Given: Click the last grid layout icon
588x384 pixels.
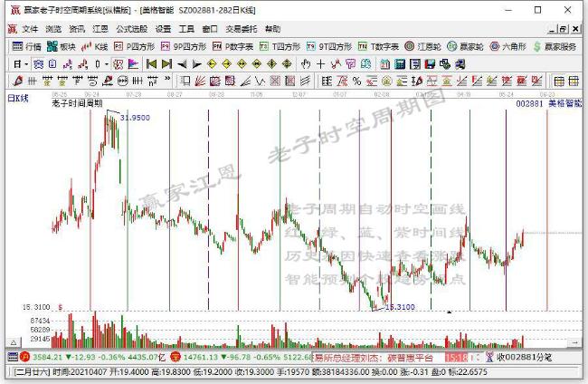Looking at the screenshot, I should click(x=574, y=81).
